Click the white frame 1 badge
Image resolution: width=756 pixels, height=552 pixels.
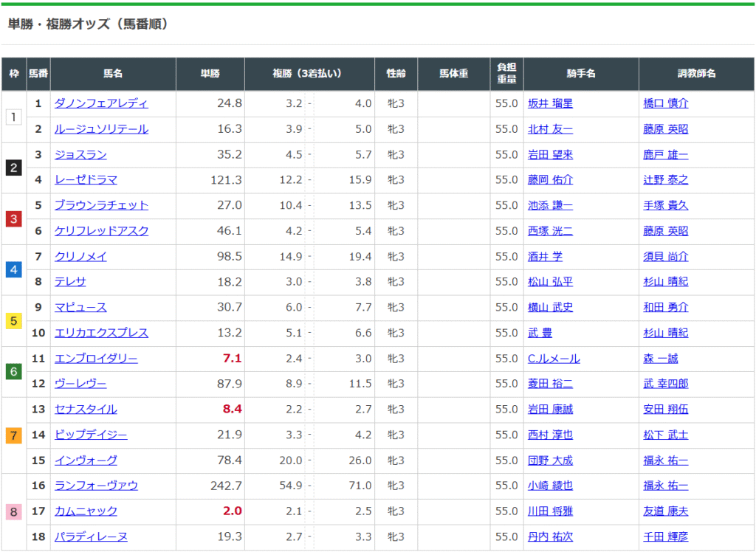[14, 117]
